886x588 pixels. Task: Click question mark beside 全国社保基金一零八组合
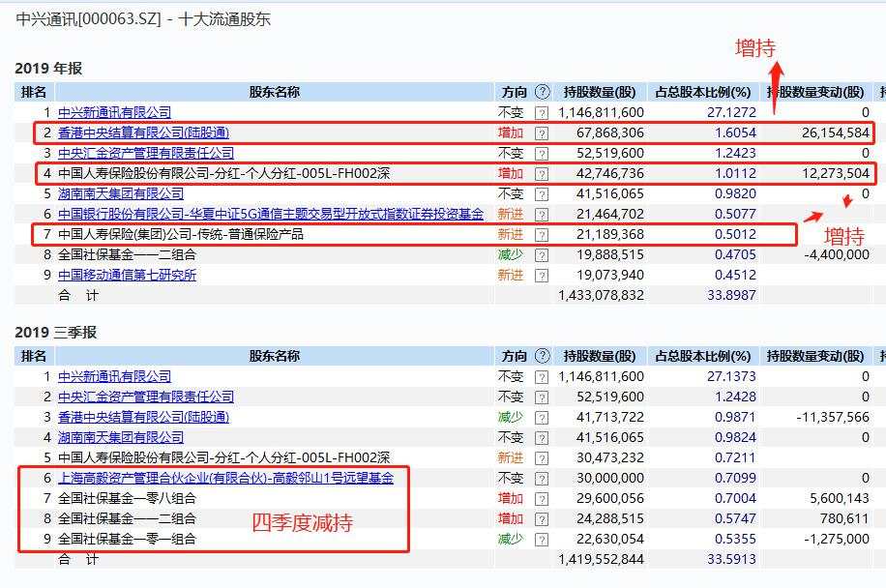pyautogui.click(x=542, y=497)
